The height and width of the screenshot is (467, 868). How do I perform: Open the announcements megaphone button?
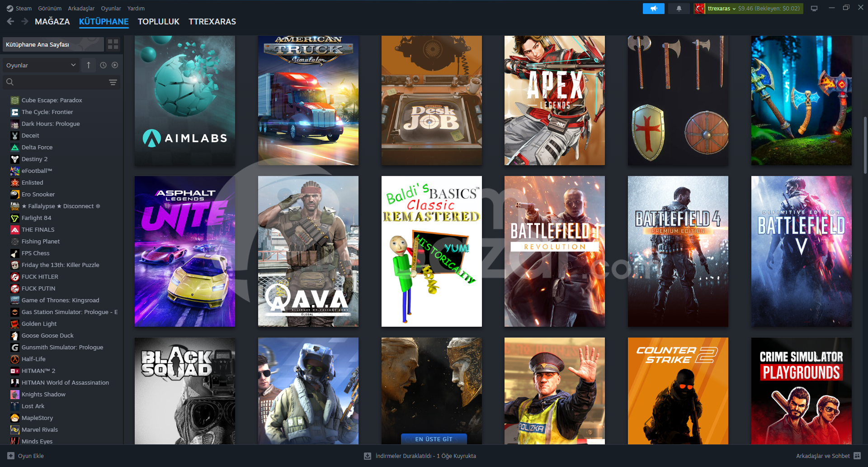653,9
